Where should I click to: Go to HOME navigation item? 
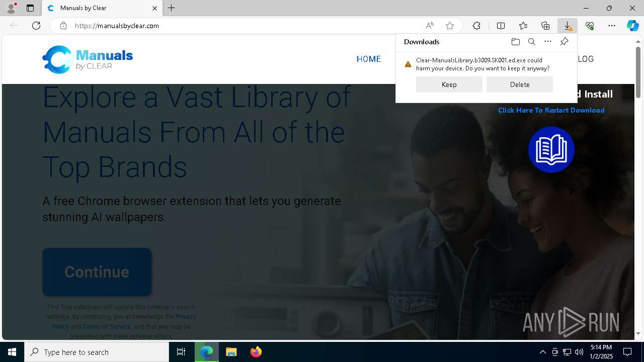pyautogui.click(x=369, y=59)
